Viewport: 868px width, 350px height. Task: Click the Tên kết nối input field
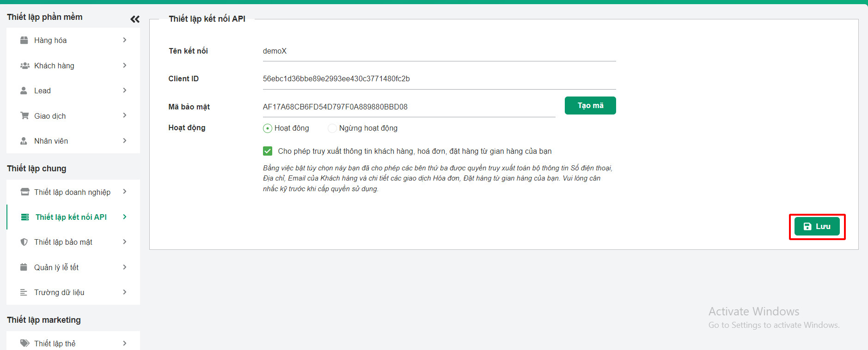point(439,51)
